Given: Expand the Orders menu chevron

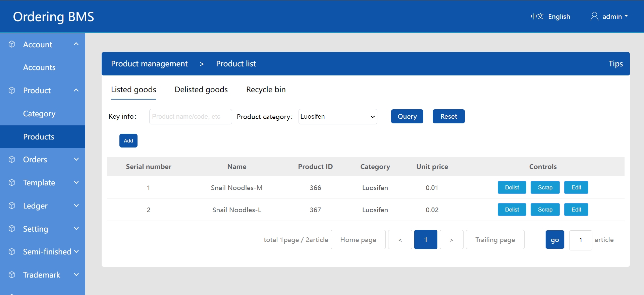Looking at the screenshot, I should pos(76,159).
